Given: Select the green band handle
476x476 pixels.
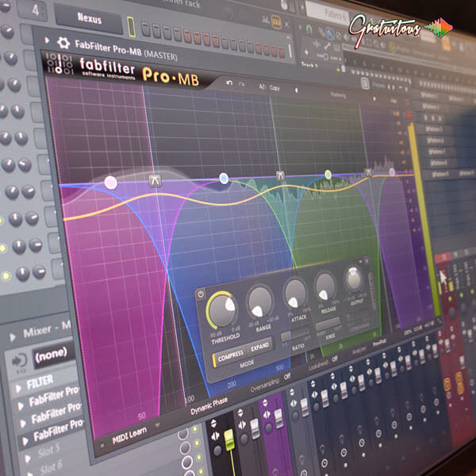Looking at the screenshot, I should click(x=328, y=175).
